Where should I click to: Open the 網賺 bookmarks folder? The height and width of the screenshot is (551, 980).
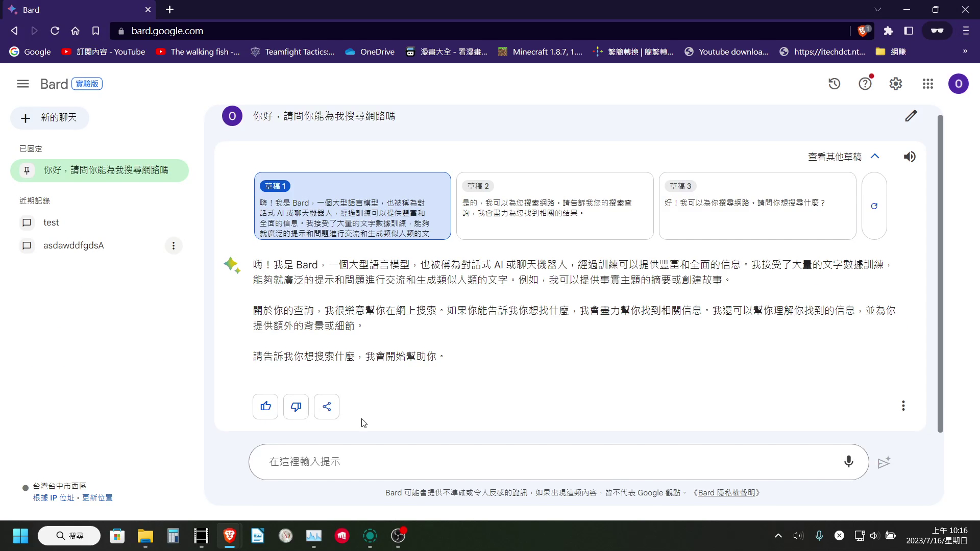891,52
